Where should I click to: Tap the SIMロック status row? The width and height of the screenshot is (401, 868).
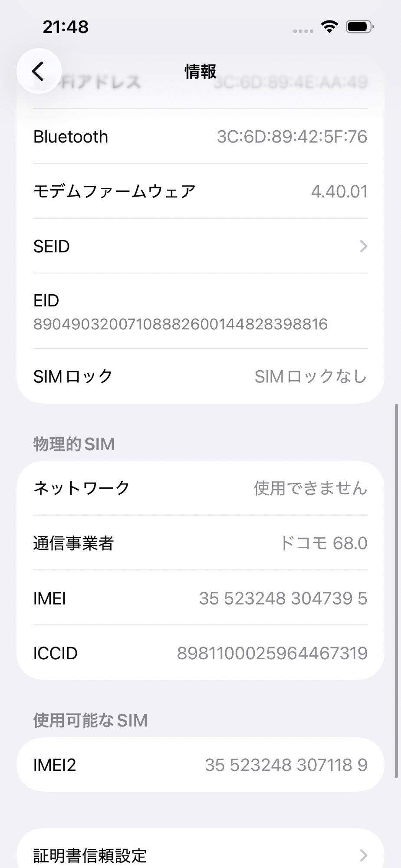tap(200, 376)
